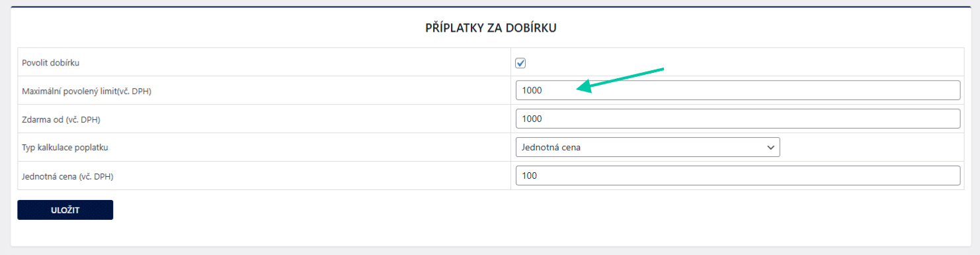Select the Zdarma od (vč. DPH) label

pyautogui.click(x=61, y=119)
